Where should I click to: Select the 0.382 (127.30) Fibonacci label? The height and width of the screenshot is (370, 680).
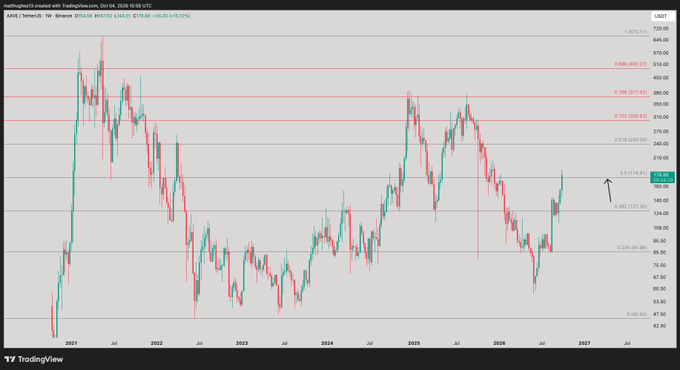click(630, 206)
